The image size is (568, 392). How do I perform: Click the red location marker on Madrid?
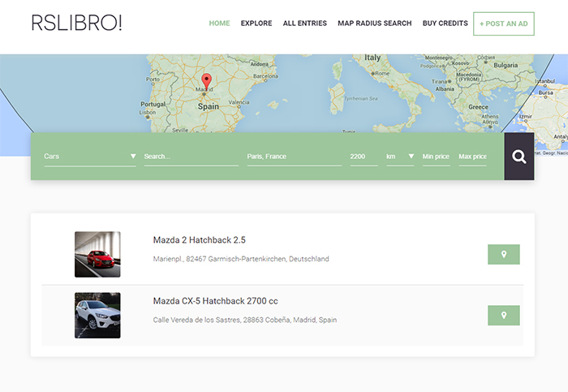[206, 81]
